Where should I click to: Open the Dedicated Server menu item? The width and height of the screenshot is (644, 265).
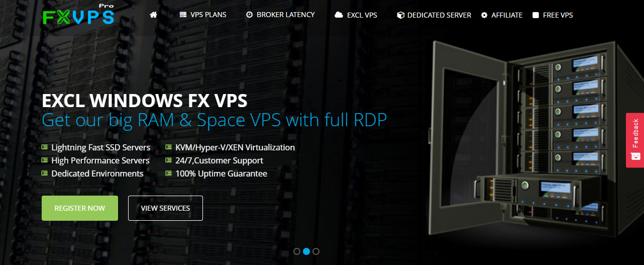coord(434,15)
